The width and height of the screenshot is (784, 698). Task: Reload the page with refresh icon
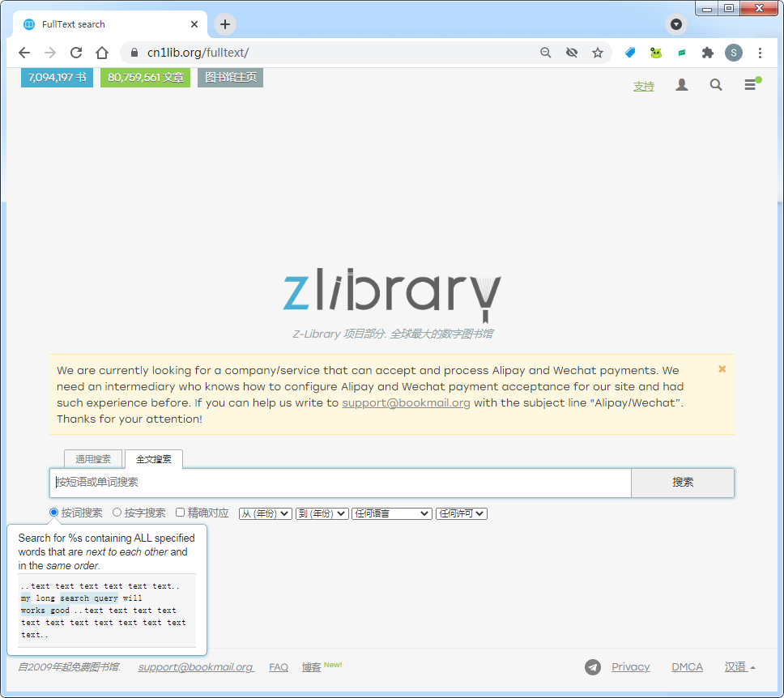click(x=76, y=53)
